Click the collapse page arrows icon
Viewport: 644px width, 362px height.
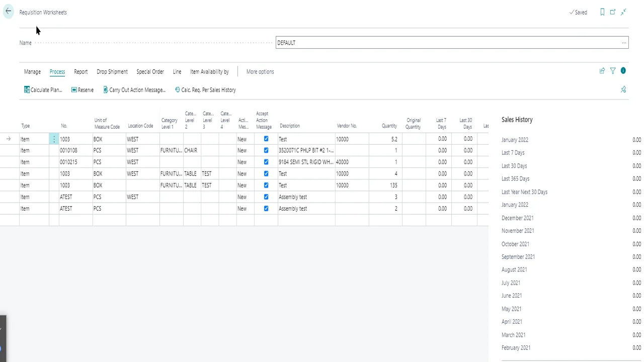tap(623, 12)
